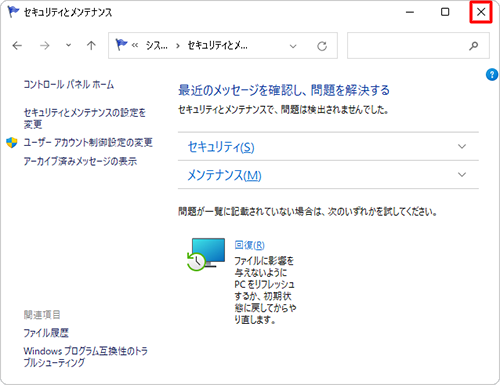Open the blue help question-mark icon
500x385 pixels.
pyautogui.click(x=492, y=74)
